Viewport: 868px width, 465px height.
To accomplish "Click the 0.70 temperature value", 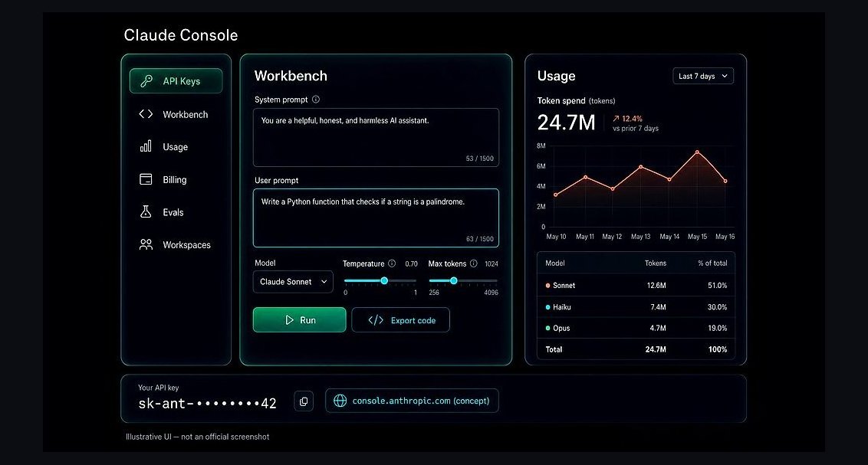I will coord(411,264).
